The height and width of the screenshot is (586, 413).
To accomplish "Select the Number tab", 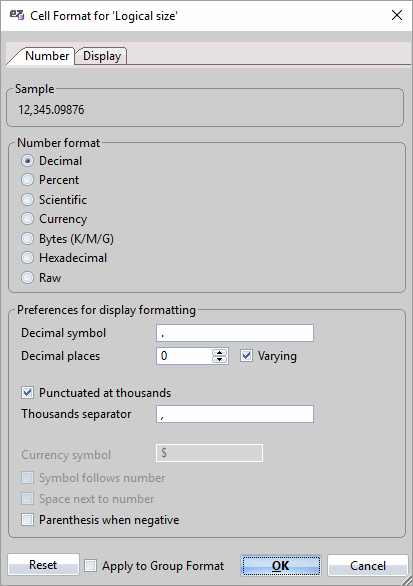I will 47,56.
